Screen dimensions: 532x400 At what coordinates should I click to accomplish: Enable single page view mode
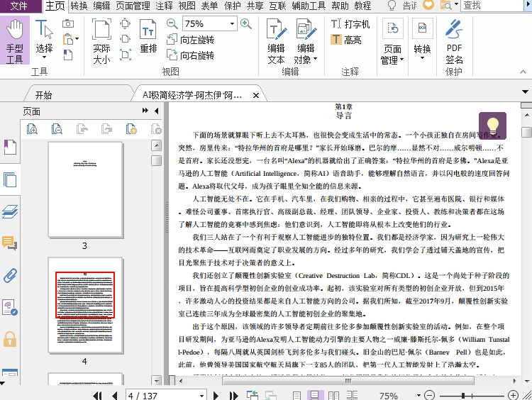[x=297, y=396]
